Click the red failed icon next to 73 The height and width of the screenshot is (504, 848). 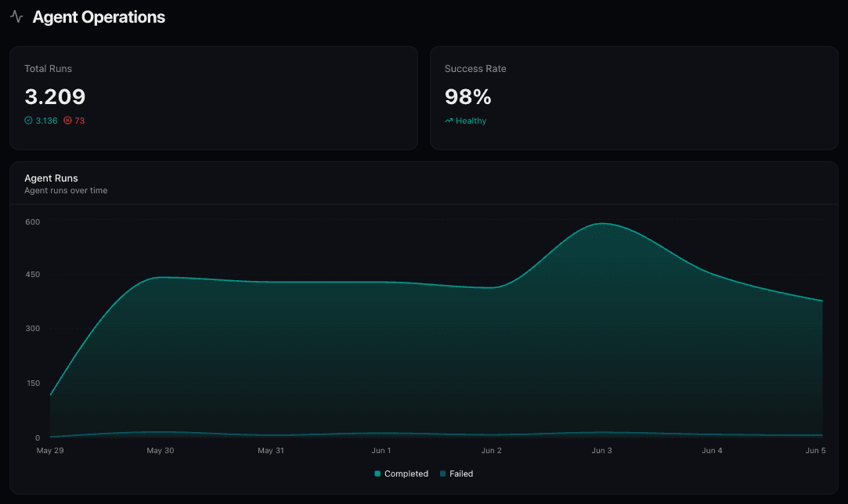tap(67, 121)
